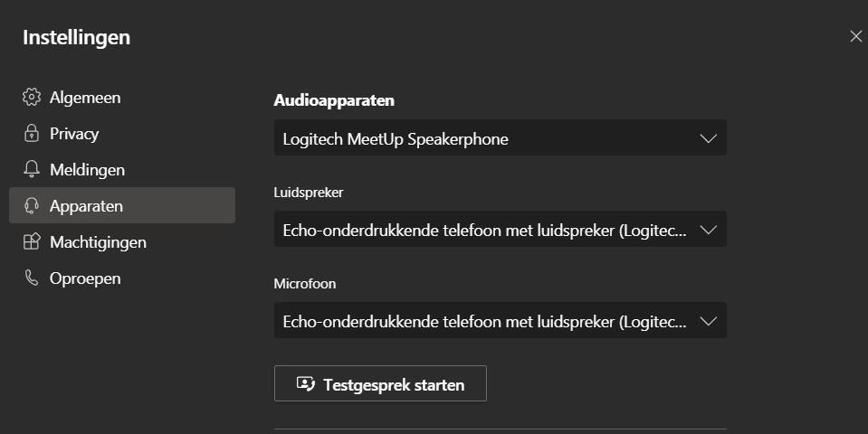
Task: Open the Logitech MeetUp Speakerphone dropdown
Action: coord(489,138)
